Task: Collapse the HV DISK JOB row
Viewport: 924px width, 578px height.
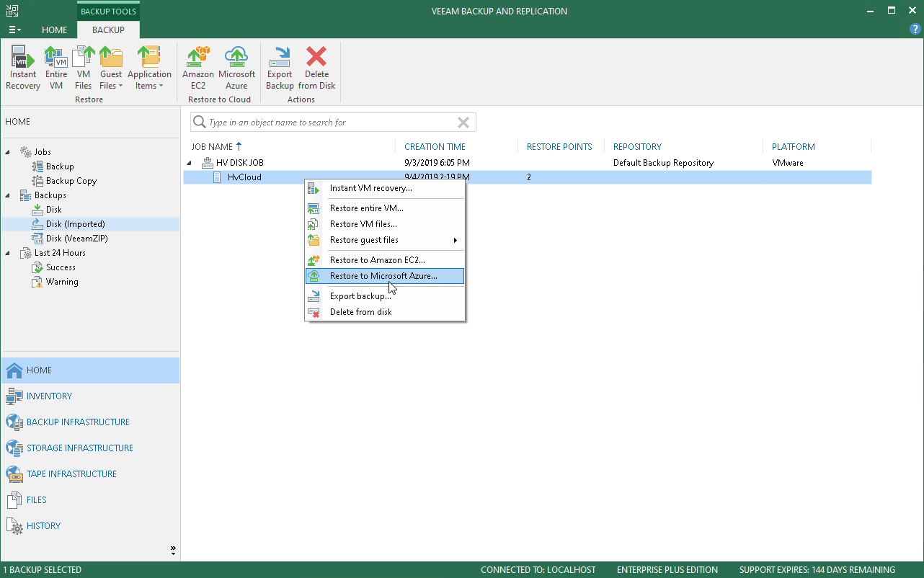Action: coord(190,163)
